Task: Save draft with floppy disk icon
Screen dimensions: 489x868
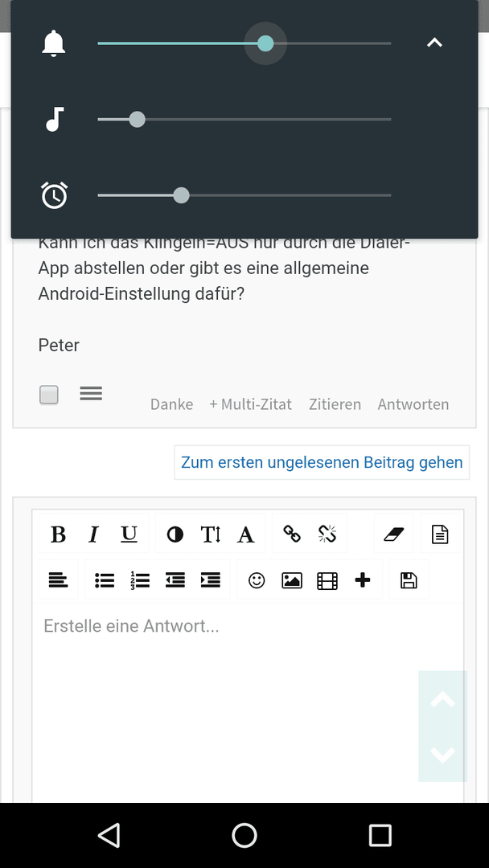Action: pos(409,580)
